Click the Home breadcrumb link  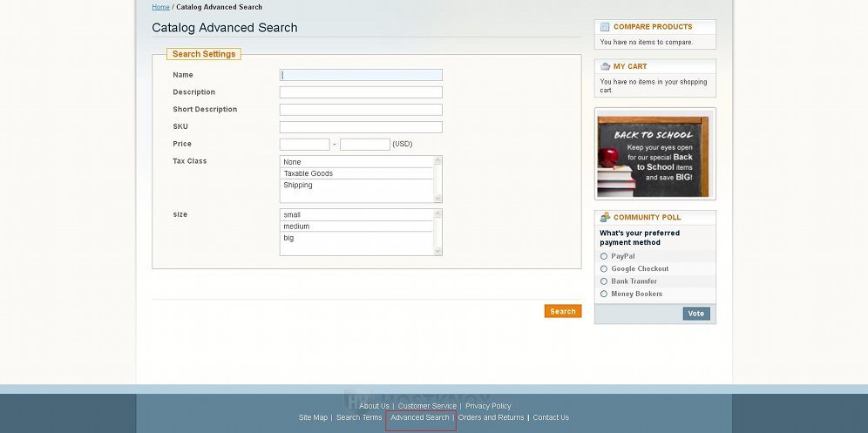(x=160, y=7)
